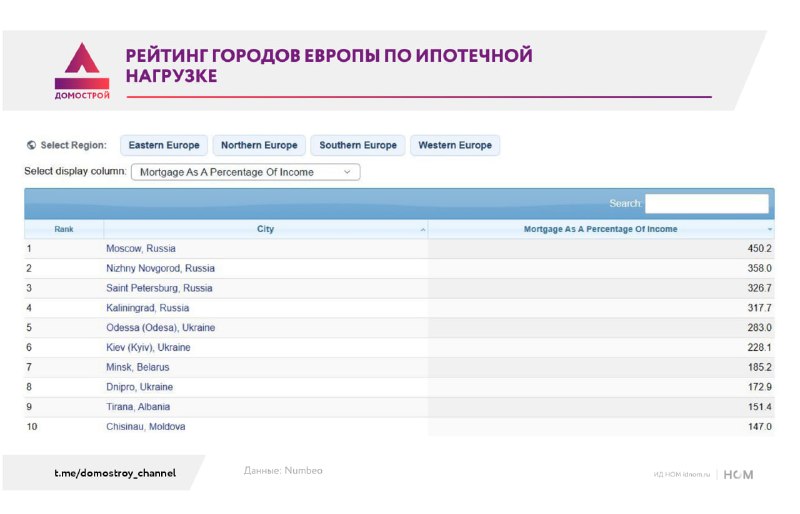Viewport: 800px width, 514px height.
Task: Sort table by City column header
Action: (x=265, y=229)
